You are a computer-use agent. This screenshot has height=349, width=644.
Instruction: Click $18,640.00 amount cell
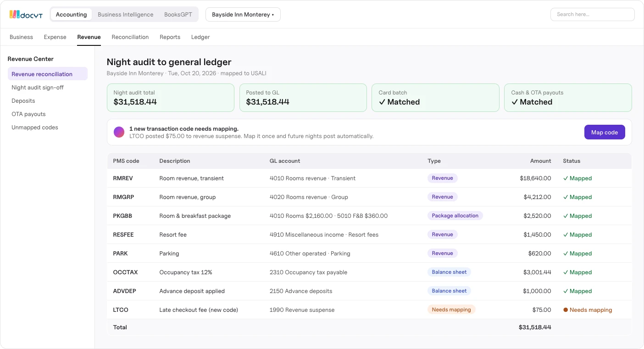point(535,178)
